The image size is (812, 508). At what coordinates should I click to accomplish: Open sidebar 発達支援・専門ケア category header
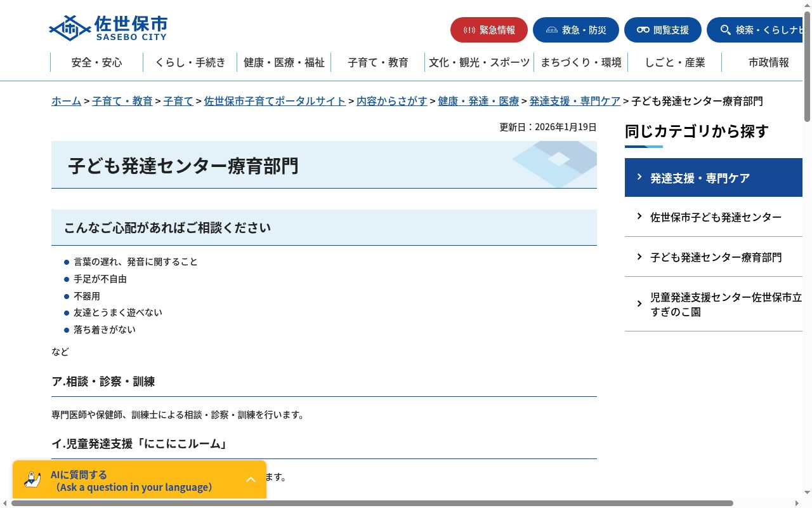(x=714, y=178)
